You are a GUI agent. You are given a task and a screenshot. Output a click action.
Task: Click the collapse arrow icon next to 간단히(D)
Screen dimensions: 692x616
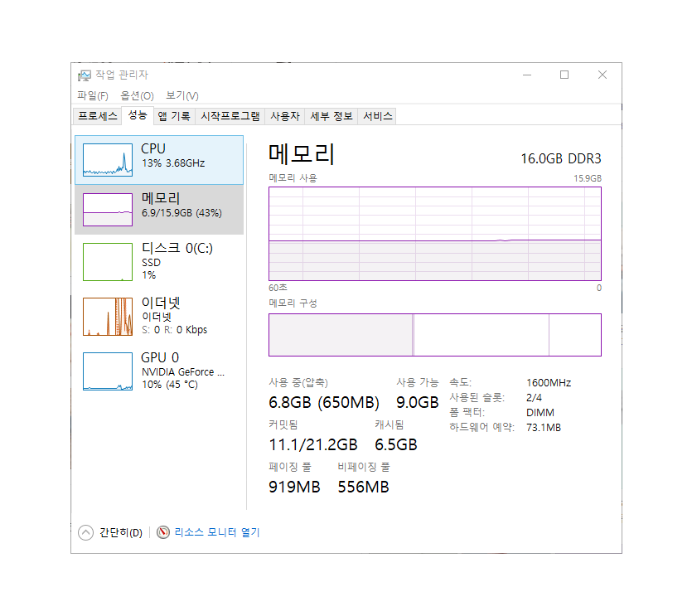pos(85,532)
